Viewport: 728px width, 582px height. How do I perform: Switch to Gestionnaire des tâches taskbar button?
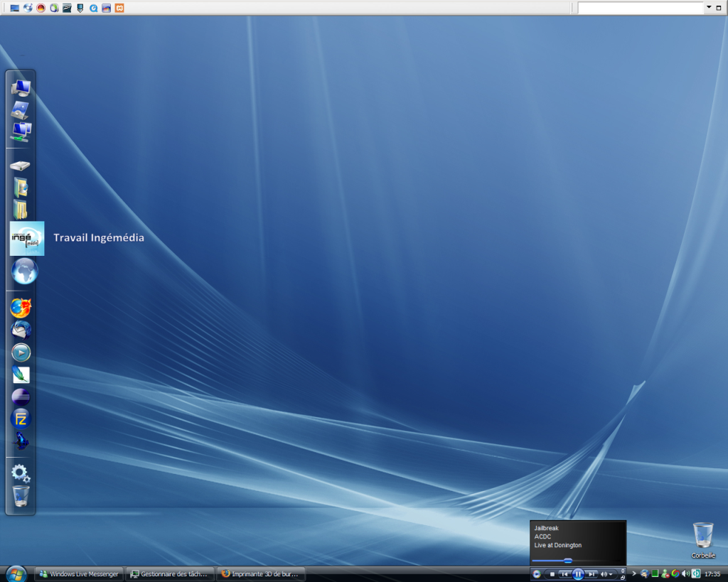coord(170,574)
